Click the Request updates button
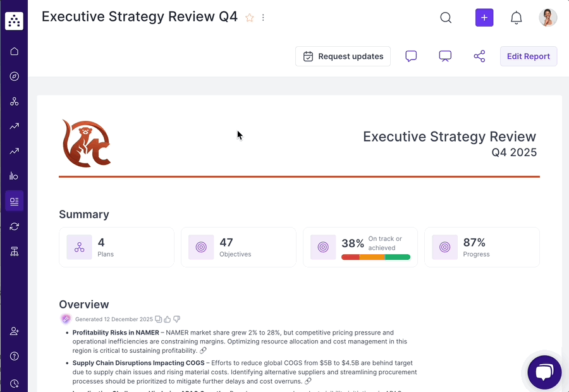569x392 pixels. 343,56
